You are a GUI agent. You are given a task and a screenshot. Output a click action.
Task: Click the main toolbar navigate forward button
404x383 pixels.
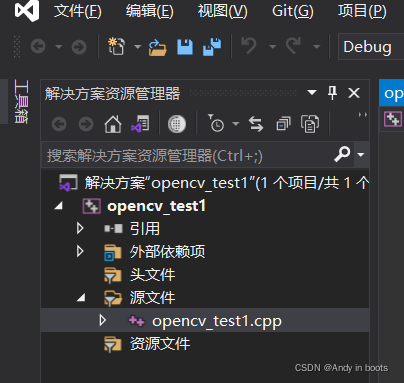tap(79, 46)
